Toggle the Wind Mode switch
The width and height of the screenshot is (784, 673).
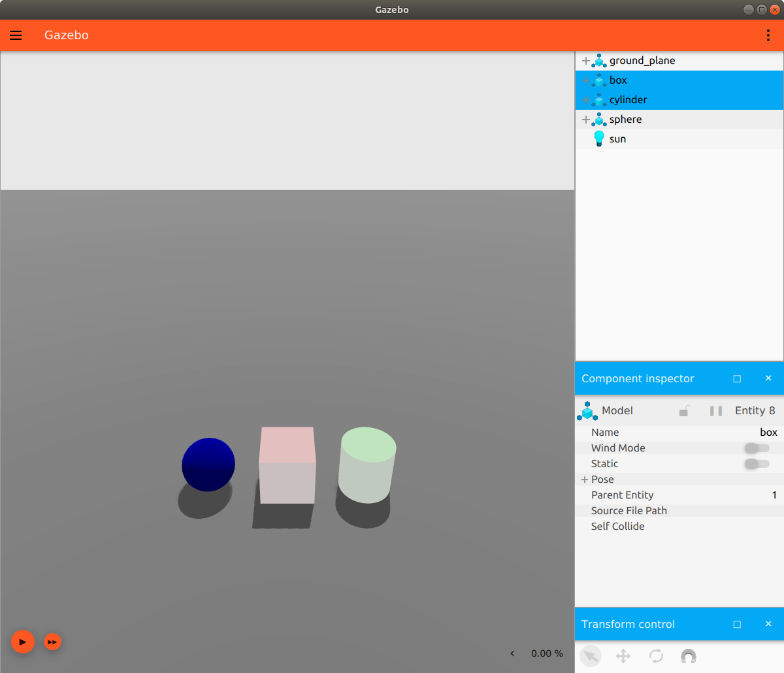coord(757,448)
